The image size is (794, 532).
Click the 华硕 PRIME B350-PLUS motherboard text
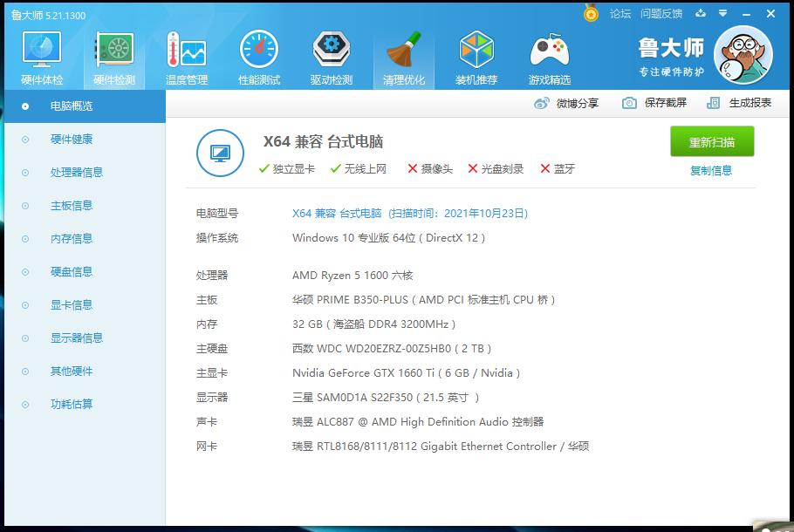coord(423,300)
